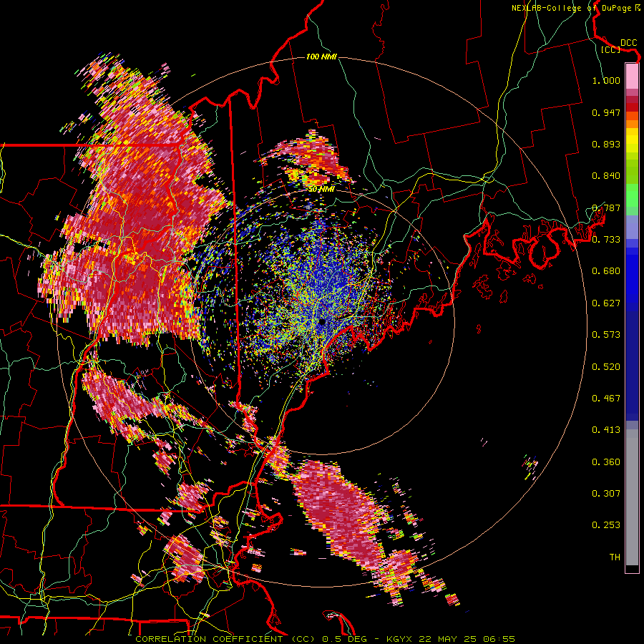Viewport: 644px width, 644px height.
Task: Click the 0.520 legend value
Action: (606, 367)
